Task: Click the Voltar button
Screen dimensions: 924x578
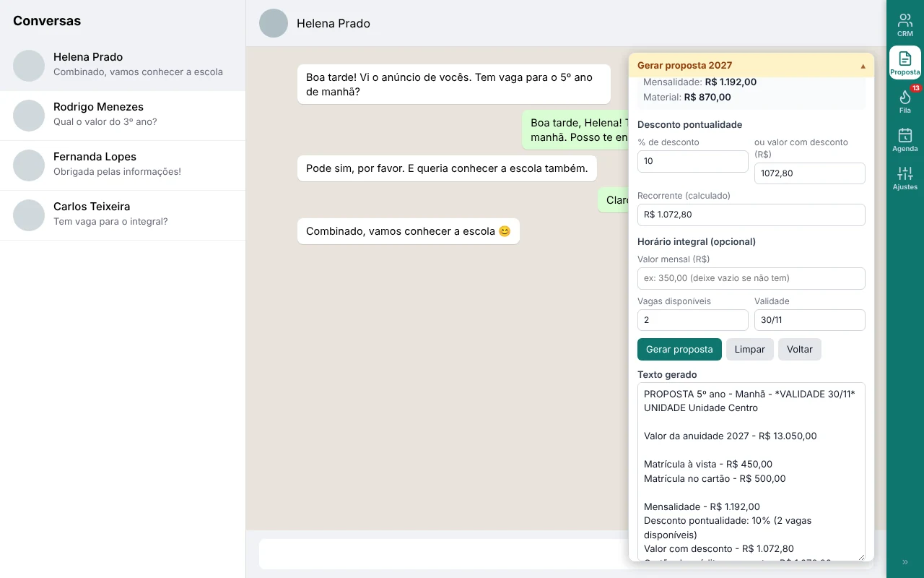Action: point(800,350)
